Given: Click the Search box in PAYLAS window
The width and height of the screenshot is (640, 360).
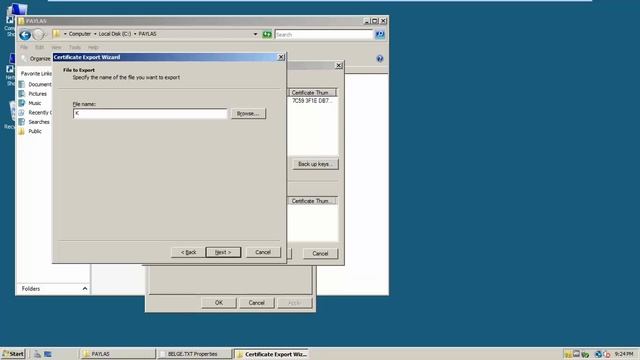Looking at the screenshot, I should pos(324,35).
